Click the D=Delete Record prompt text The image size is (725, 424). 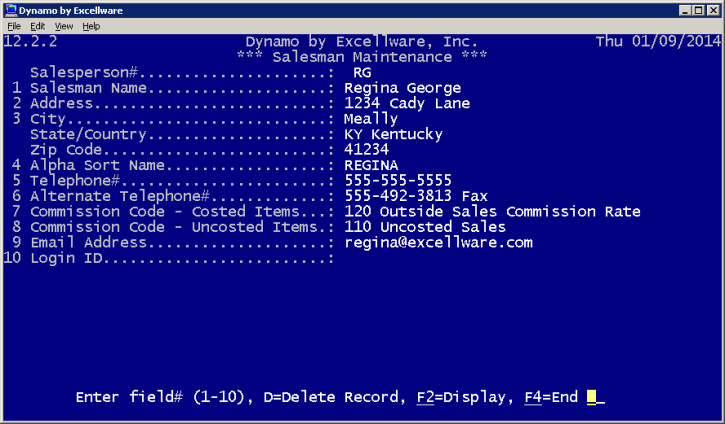tap(331, 397)
